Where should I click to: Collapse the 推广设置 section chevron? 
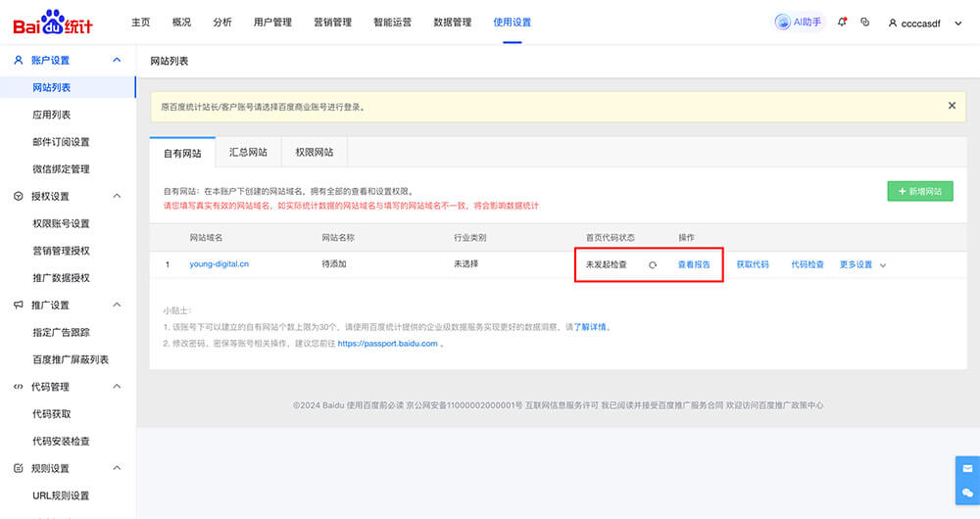[x=117, y=305]
